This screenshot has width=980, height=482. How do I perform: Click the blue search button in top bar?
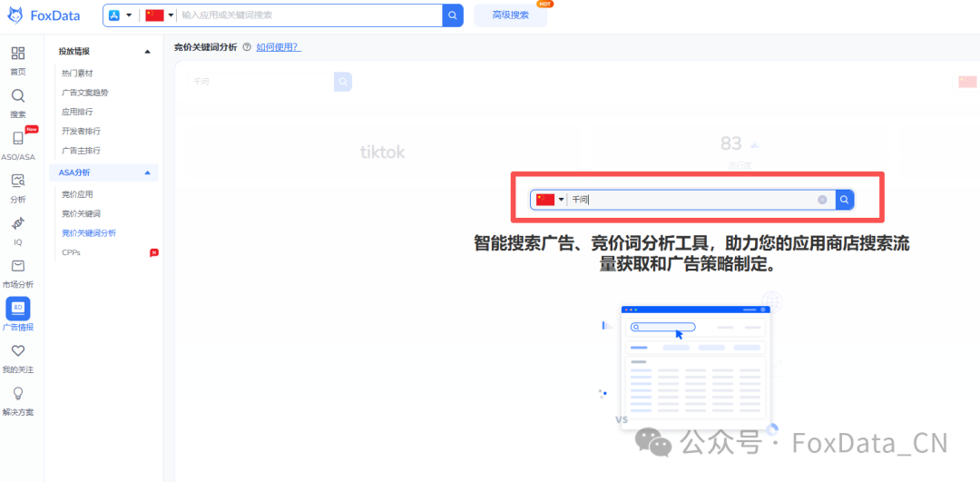[453, 15]
